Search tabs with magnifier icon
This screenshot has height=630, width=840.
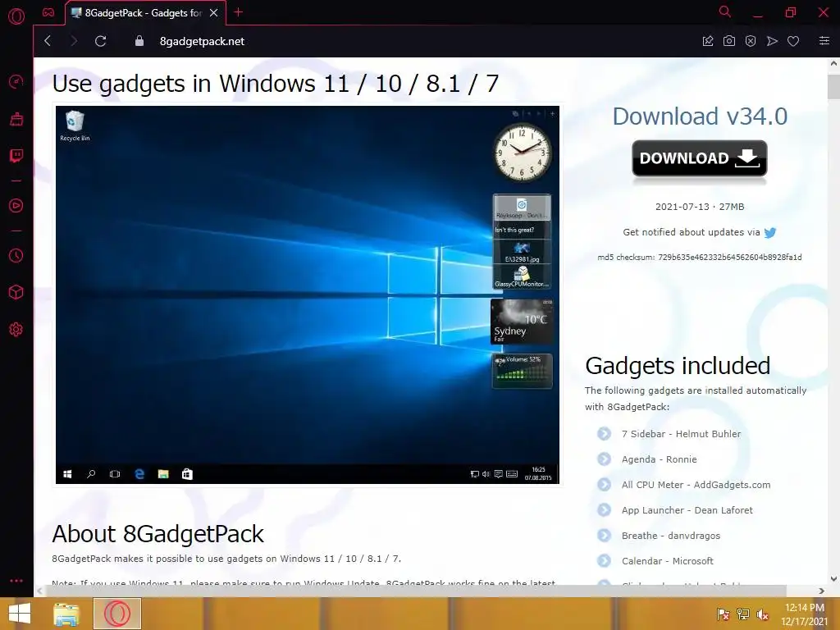725,11
